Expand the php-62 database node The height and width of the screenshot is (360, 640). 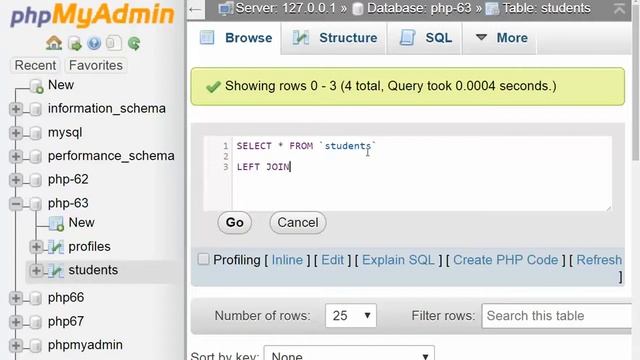coord(16,180)
